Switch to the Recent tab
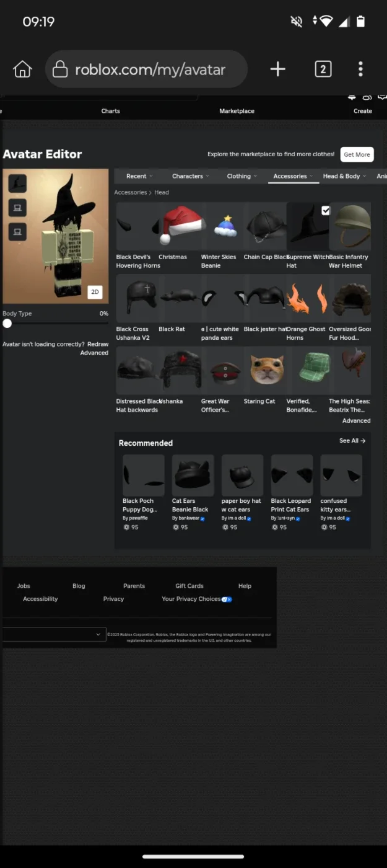 point(136,176)
